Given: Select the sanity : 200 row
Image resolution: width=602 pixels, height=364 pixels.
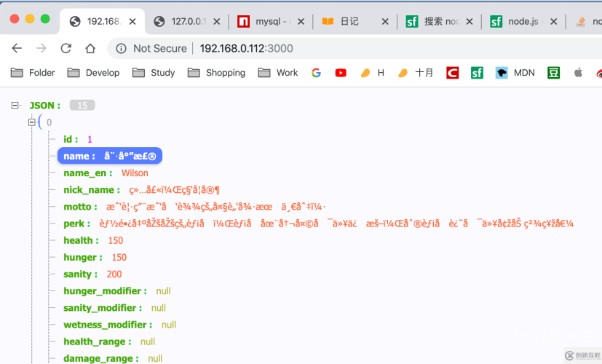Looking at the screenshot, I should (92, 274).
